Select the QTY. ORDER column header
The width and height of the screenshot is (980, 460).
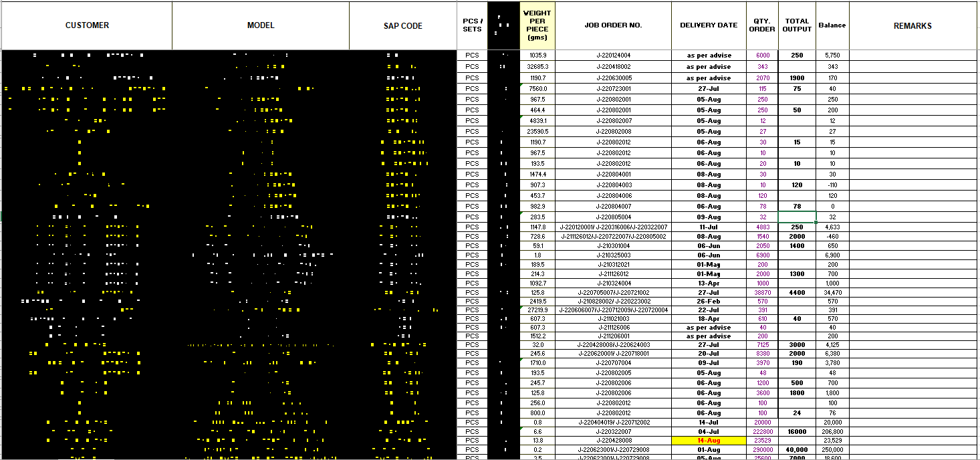coord(761,25)
